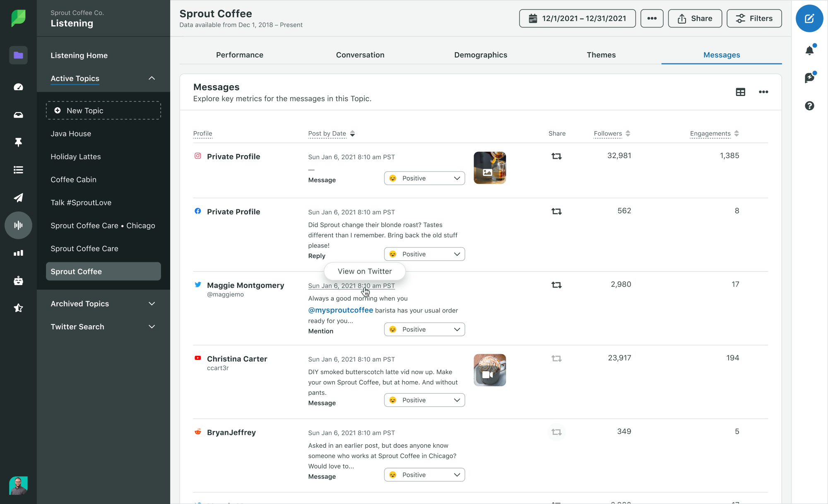Click the Reports bar chart sidebar icon
The height and width of the screenshot is (504, 828).
tap(18, 253)
